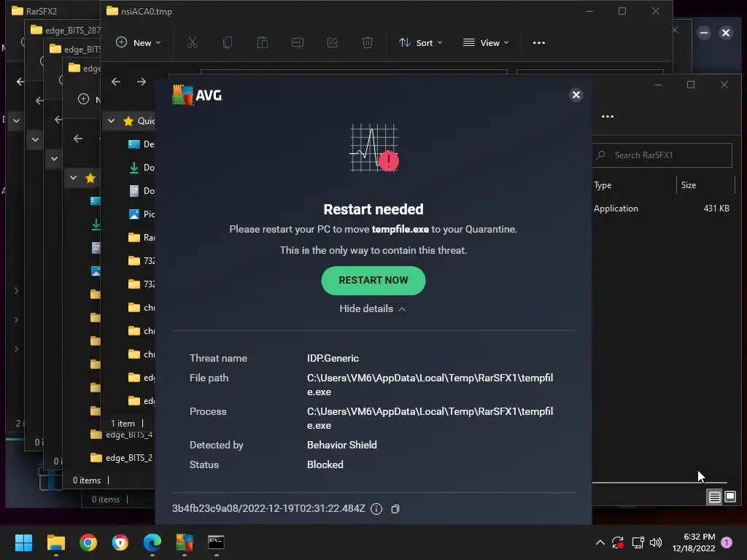Collapse details with Hide details
This screenshot has height=560, width=747.
(373, 308)
